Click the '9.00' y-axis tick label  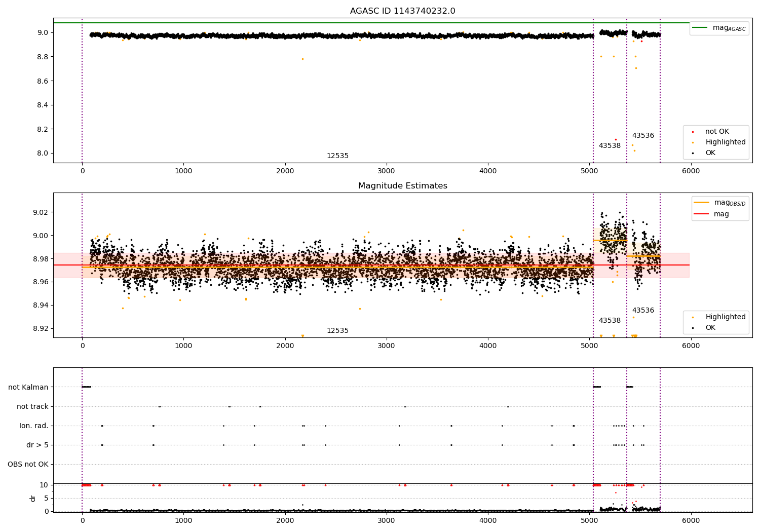click(40, 236)
